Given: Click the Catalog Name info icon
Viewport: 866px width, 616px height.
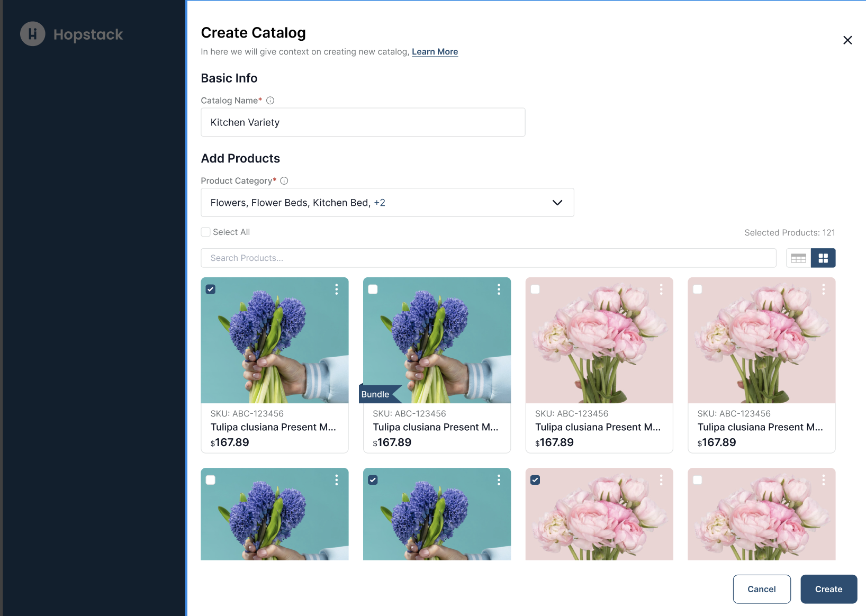Looking at the screenshot, I should coord(270,101).
